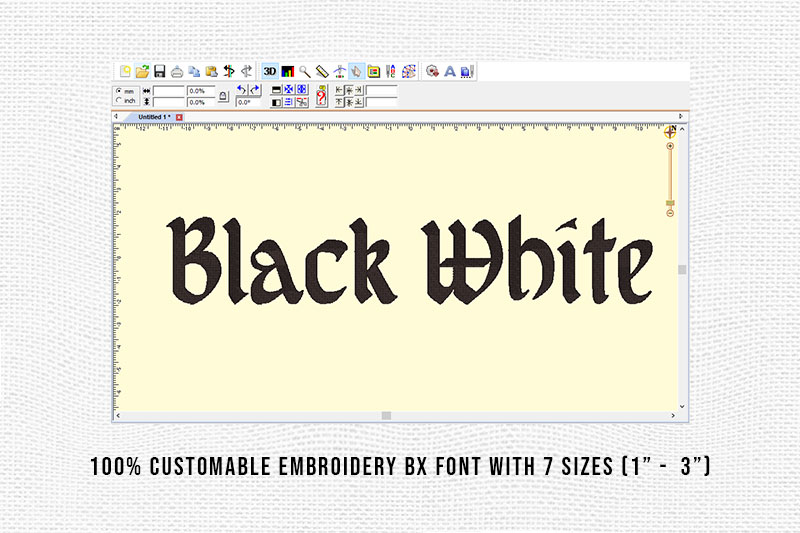The width and height of the screenshot is (800, 533).
Task: Click the top 0.0% scale field
Action: [201, 91]
